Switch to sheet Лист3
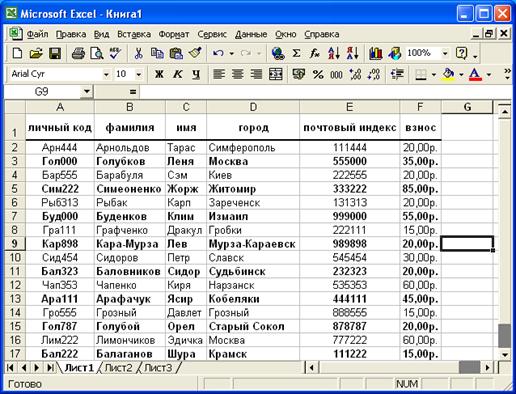 tap(158, 368)
